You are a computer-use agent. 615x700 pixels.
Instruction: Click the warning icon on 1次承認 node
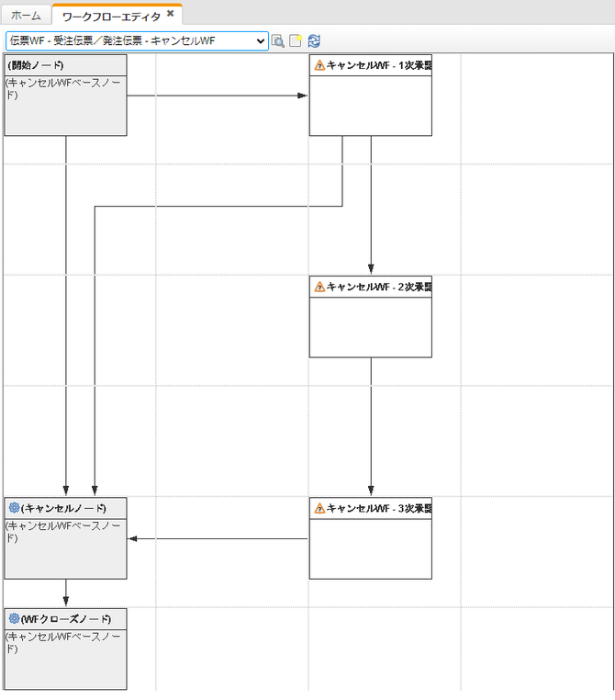click(319, 65)
